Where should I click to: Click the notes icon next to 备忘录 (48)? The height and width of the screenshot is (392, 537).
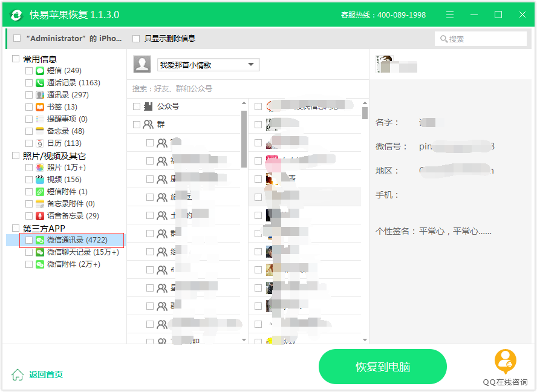click(40, 131)
